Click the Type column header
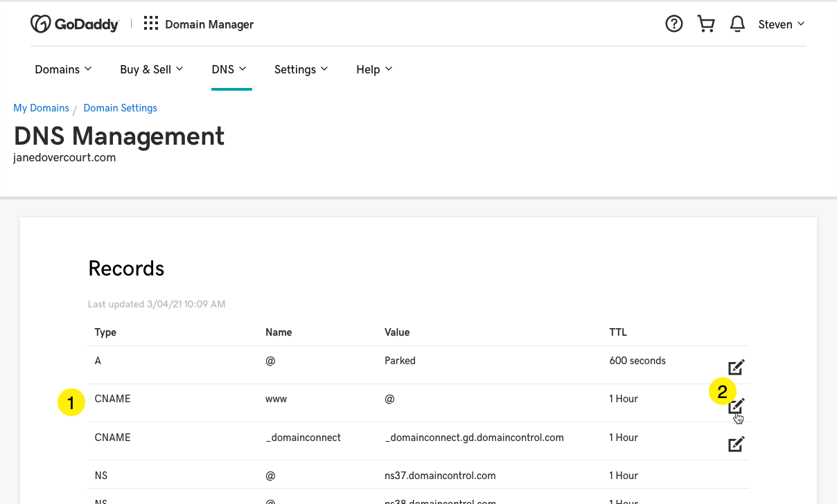This screenshot has height=504, width=837. 105,332
